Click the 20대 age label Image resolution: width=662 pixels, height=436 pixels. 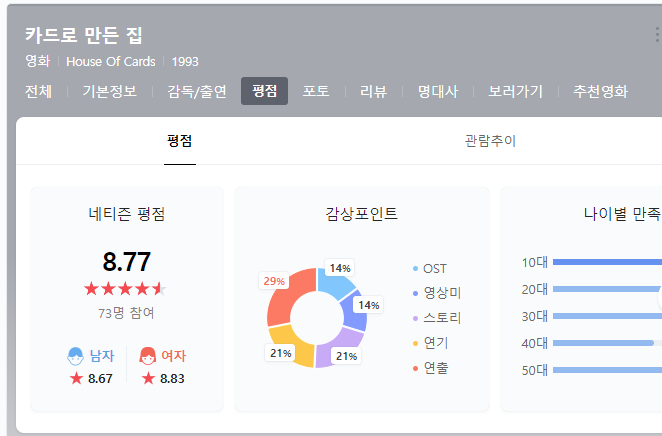[x=534, y=290]
